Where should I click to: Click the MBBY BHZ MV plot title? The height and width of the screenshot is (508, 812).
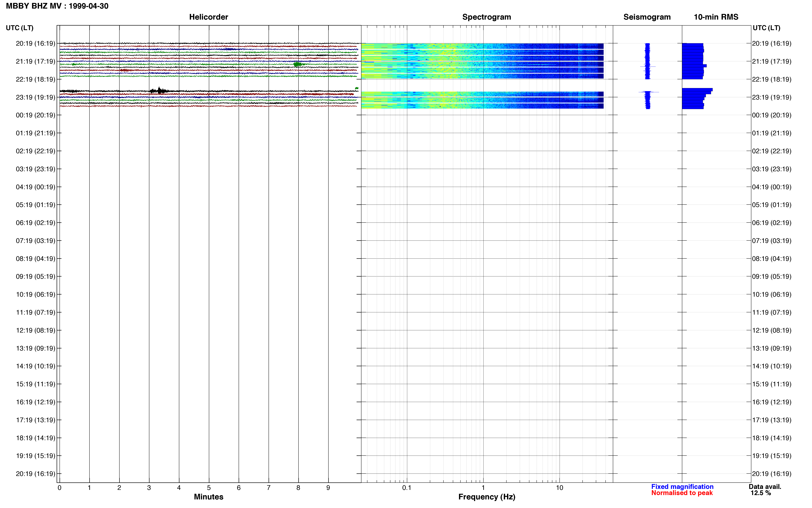[57, 6]
